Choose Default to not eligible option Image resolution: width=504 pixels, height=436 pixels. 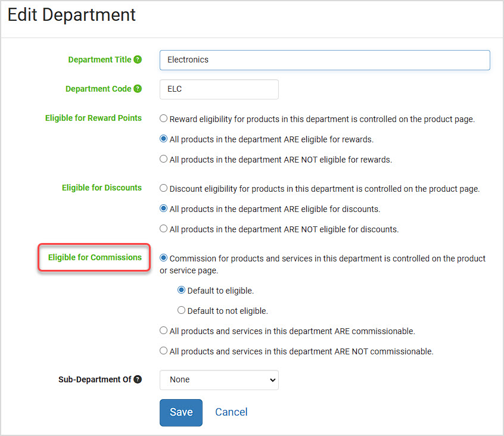point(182,310)
